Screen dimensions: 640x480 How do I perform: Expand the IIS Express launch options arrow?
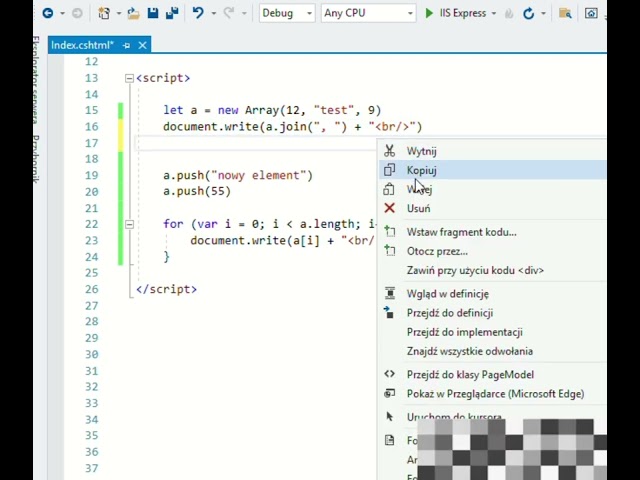point(494,13)
